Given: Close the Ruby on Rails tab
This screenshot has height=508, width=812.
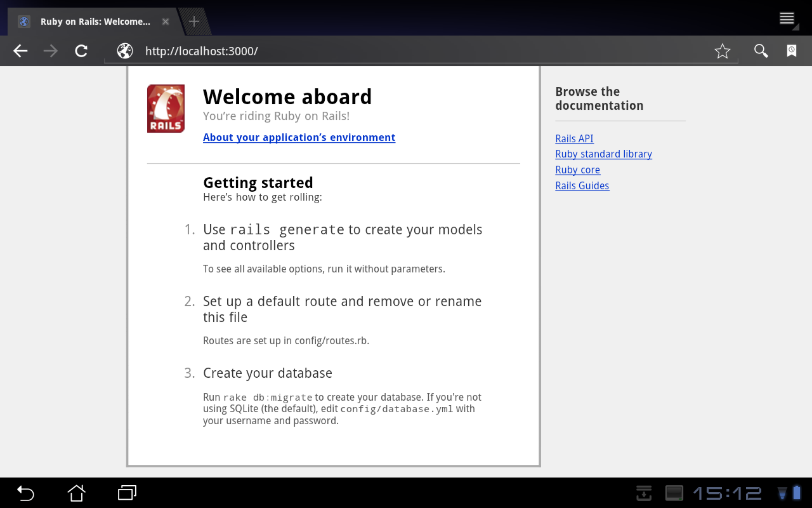Looking at the screenshot, I should pos(166,22).
